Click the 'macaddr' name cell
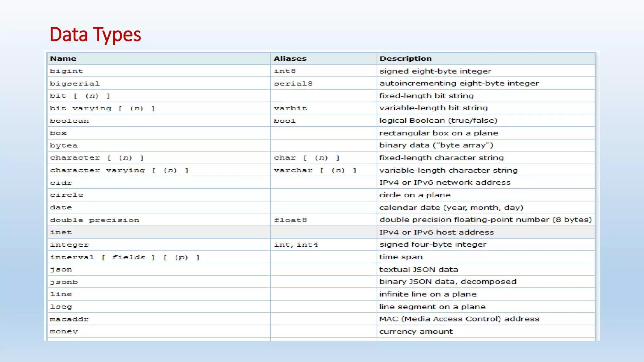Image resolution: width=644 pixels, height=362 pixels. pyautogui.click(x=158, y=319)
